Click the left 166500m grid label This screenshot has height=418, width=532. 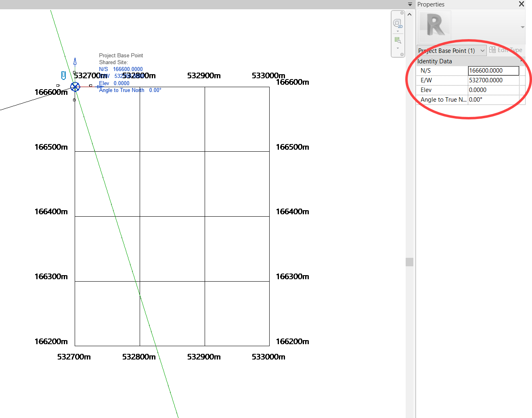pos(51,147)
